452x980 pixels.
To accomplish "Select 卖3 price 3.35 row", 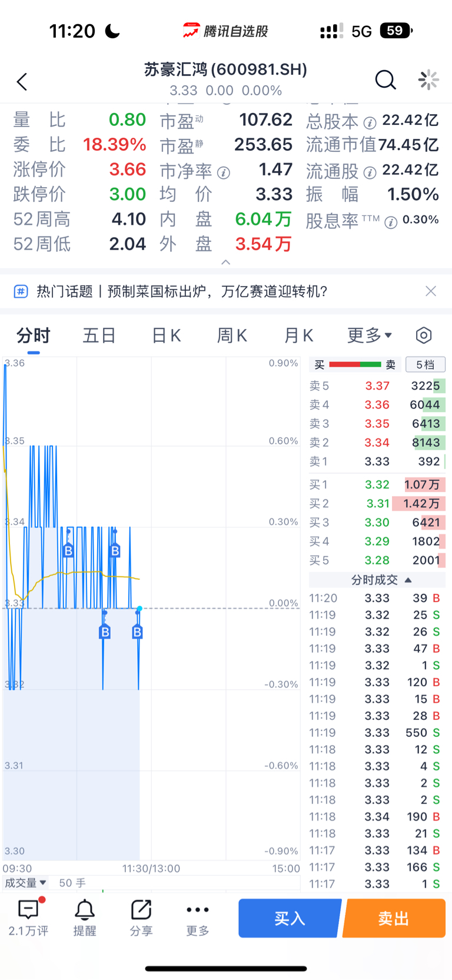I will pyautogui.click(x=377, y=424).
